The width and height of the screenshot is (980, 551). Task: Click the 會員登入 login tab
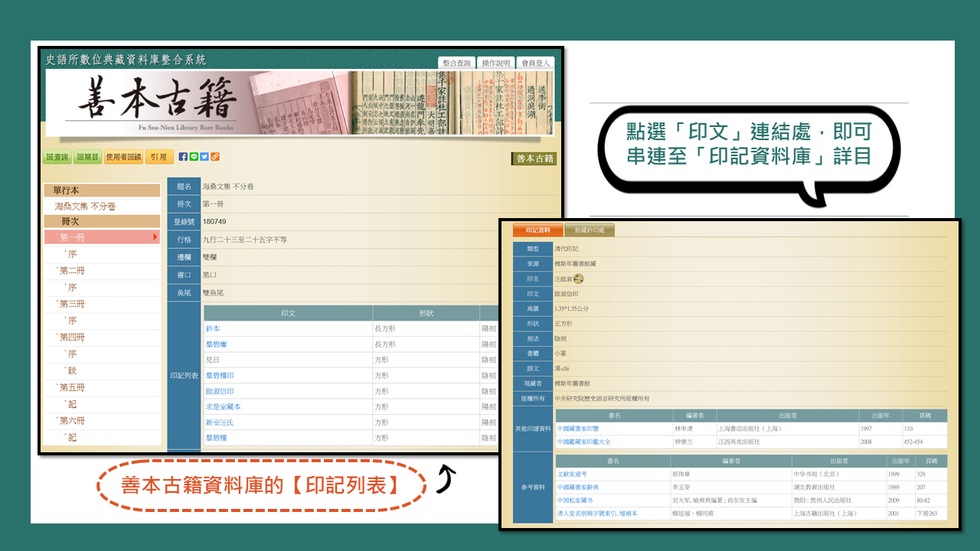[x=535, y=63]
